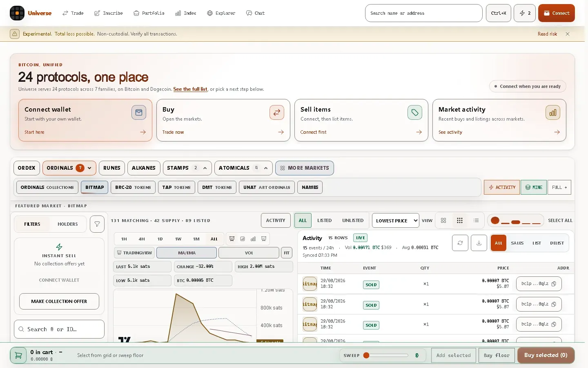
Task: Filter activity to SALES only
Action: [517, 243]
